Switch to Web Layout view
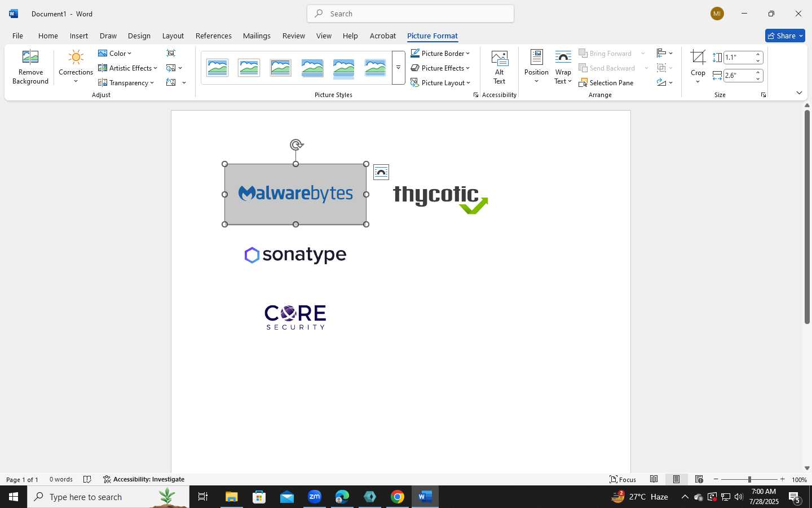Screen dimensions: 812x508 [x=699, y=479]
